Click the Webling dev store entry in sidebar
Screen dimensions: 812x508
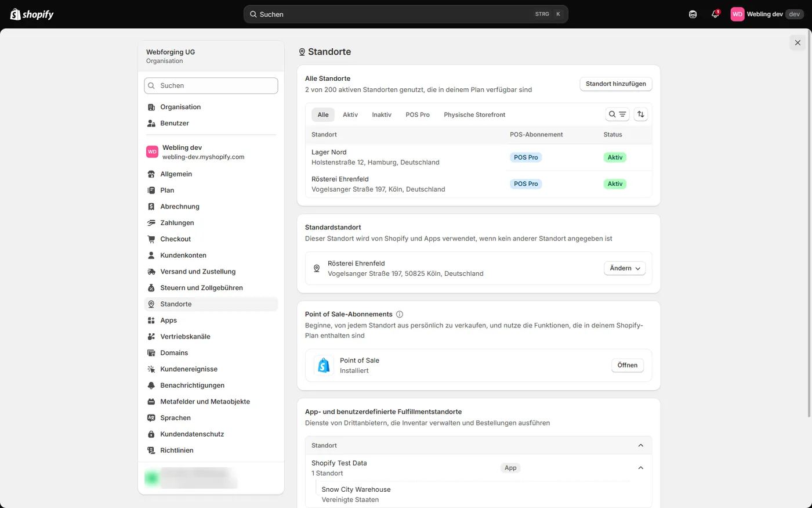(x=211, y=152)
